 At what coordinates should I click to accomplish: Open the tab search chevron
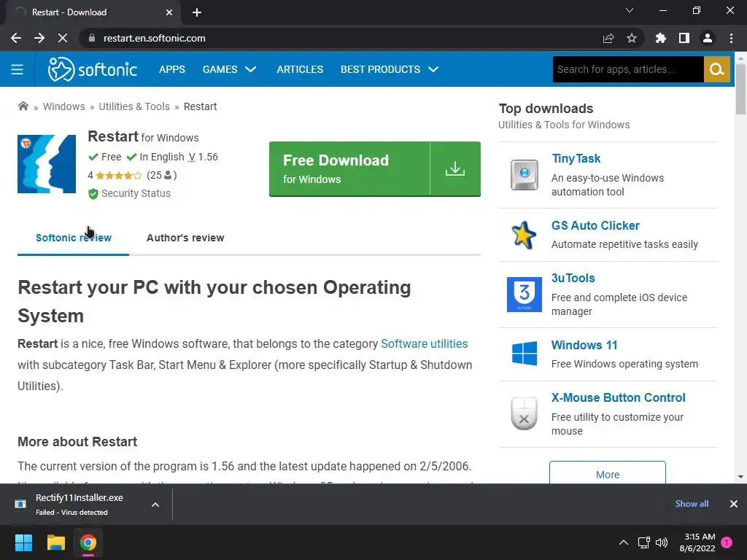(630, 10)
